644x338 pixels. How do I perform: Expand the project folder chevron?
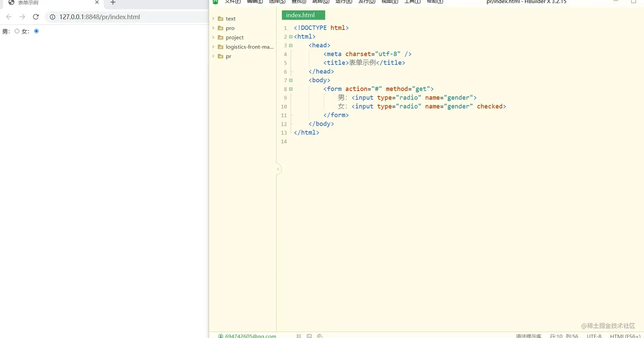[213, 38]
